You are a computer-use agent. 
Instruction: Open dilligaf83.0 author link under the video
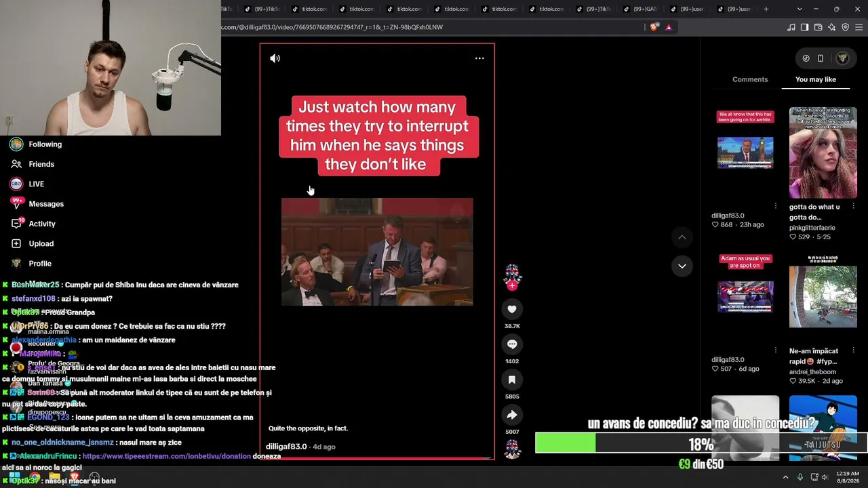coord(286,447)
